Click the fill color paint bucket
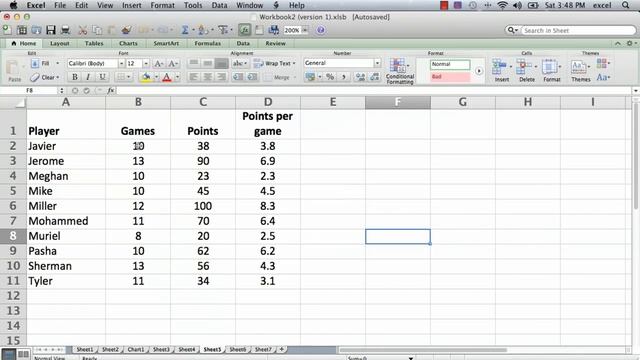This screenshot has height=360, width=640. tap(146, 77)
